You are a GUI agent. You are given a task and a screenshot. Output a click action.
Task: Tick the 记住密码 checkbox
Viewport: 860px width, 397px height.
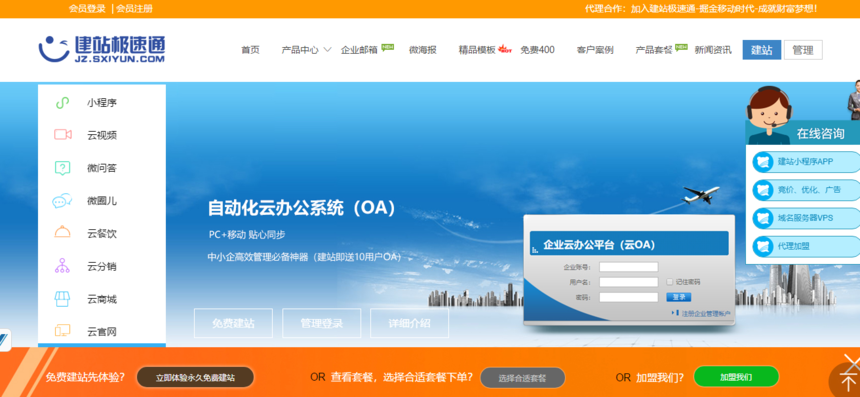(669, 282)
